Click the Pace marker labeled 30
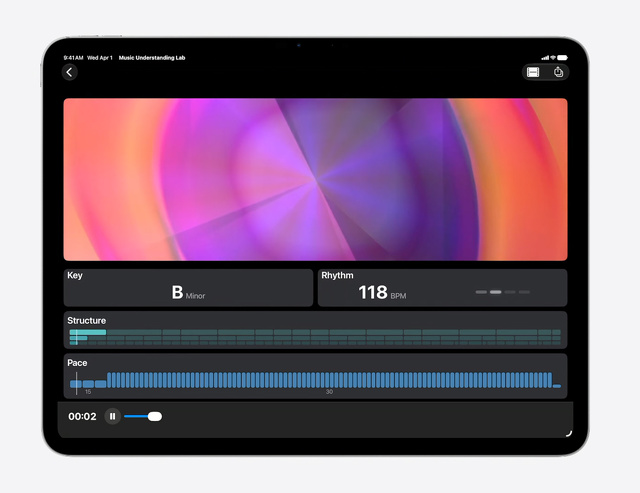The width and height of the screenshot is (640, 493). pos(329,392)
